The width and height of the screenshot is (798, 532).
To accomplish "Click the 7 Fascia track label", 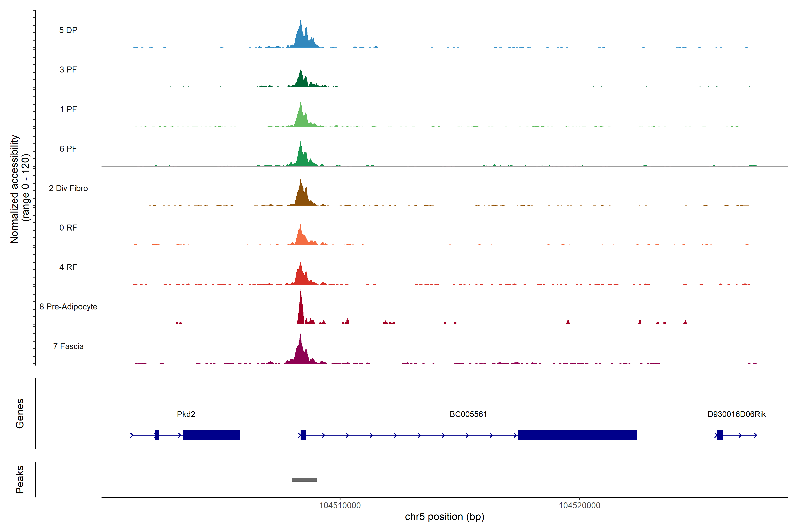I will click(68, 346).
